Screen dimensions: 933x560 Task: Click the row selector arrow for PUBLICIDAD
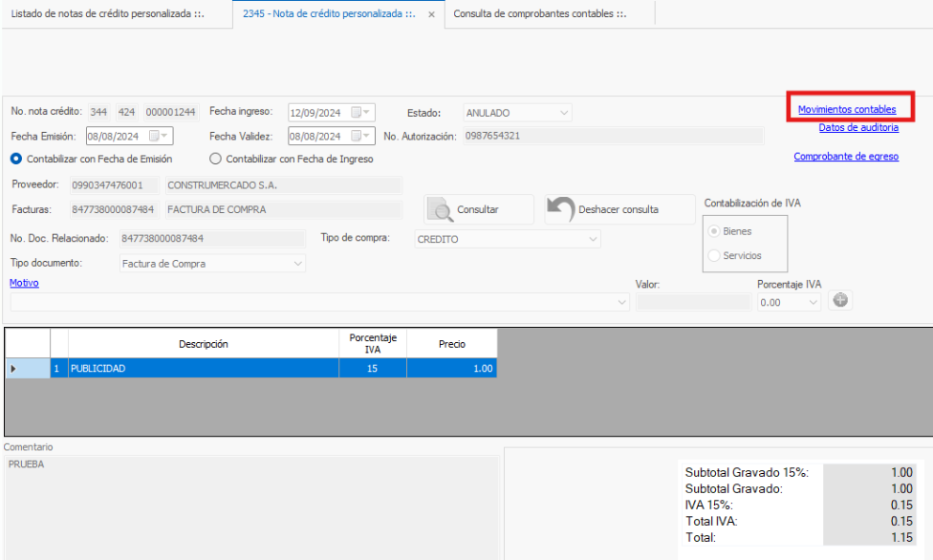click(x=13, y=368)
